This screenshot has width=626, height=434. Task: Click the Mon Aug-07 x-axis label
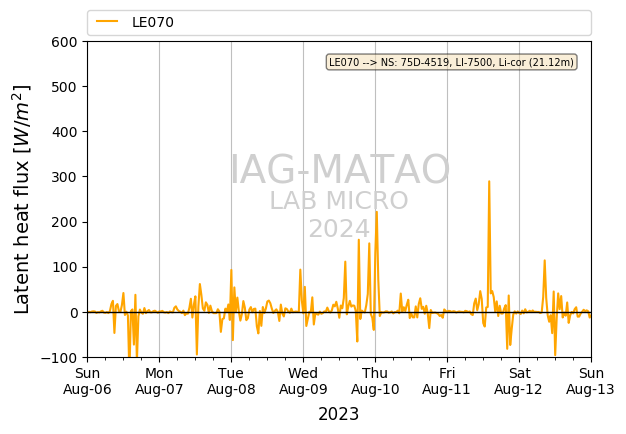click(159, 381)
